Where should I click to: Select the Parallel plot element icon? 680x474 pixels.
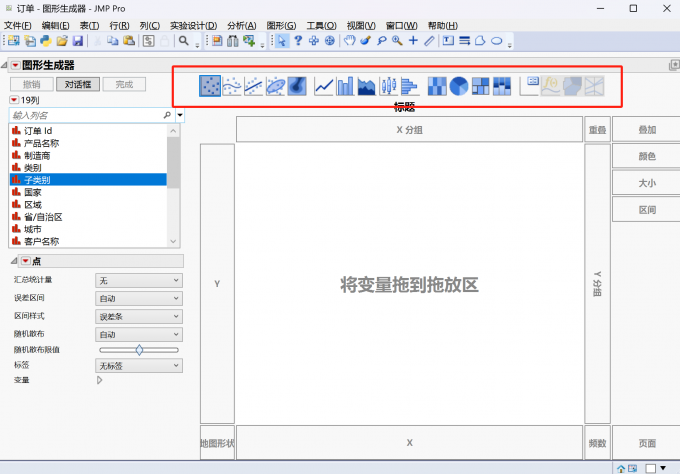coord(594,86)
